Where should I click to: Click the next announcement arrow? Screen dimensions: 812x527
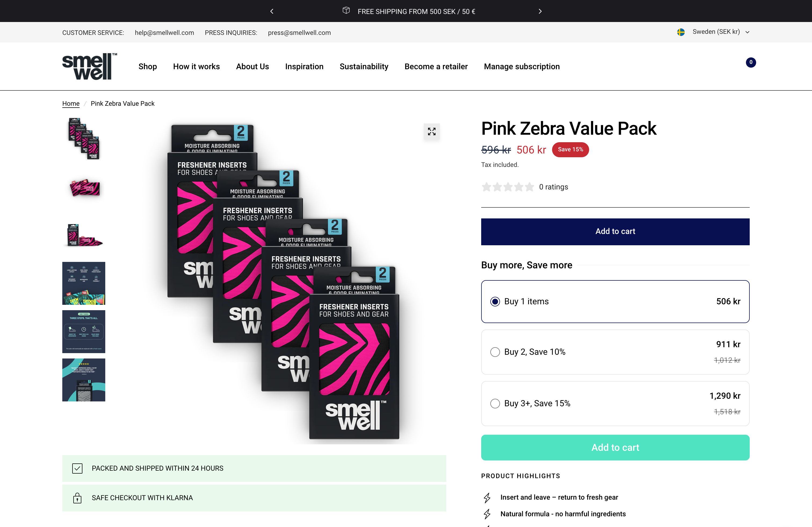540,11
